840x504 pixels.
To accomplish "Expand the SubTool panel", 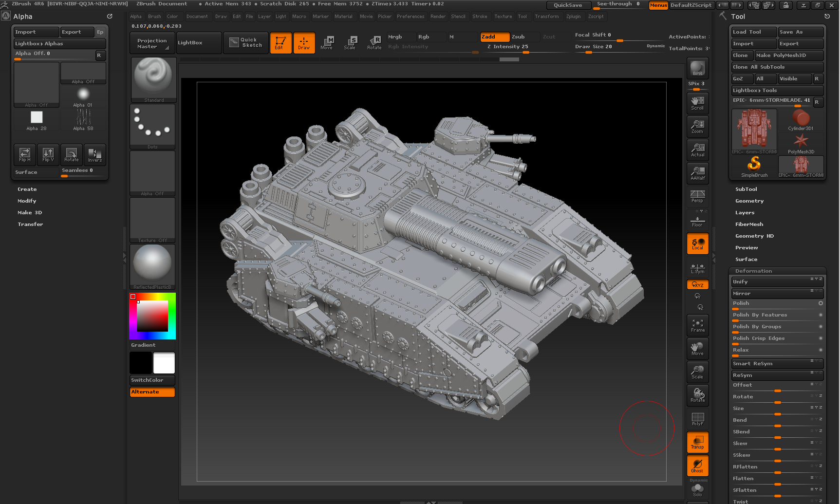I will (746, 189).
